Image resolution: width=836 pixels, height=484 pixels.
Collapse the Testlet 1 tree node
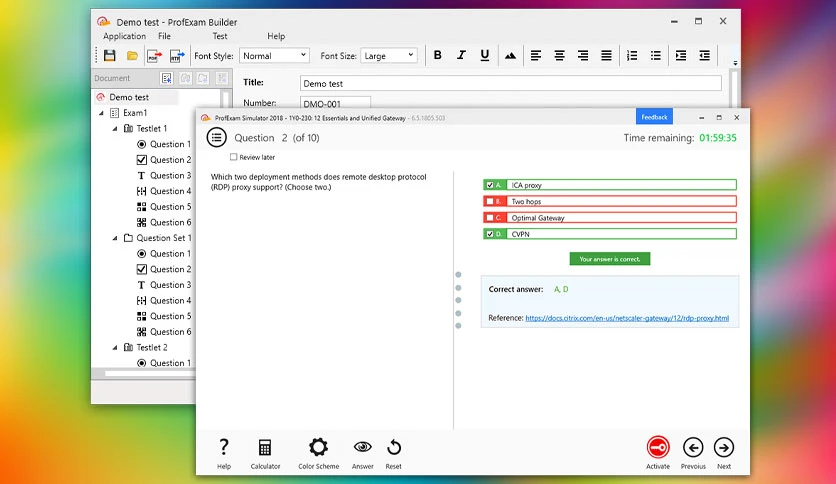coord(115,128)
